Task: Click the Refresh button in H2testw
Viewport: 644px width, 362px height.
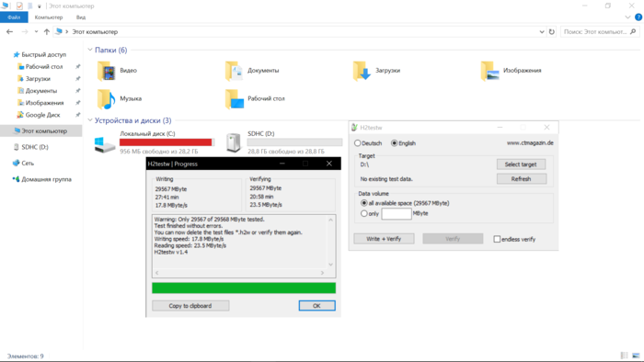Action: click(521, 179)
